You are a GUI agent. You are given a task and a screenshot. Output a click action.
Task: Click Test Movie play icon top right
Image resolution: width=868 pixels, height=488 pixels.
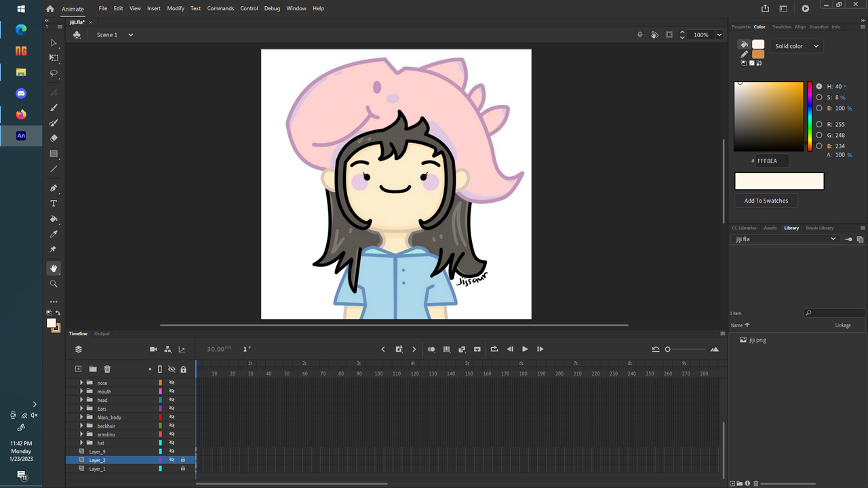(805, 9)
